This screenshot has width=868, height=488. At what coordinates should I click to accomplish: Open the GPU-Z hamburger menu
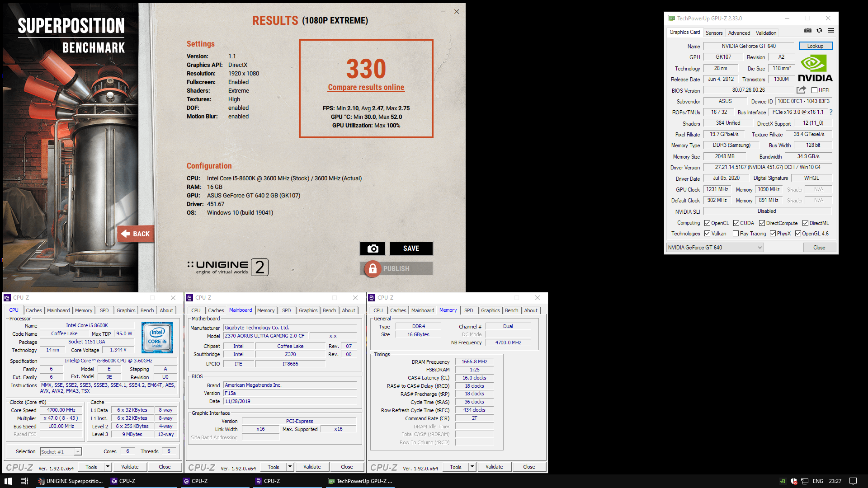(x=831, y=31)
